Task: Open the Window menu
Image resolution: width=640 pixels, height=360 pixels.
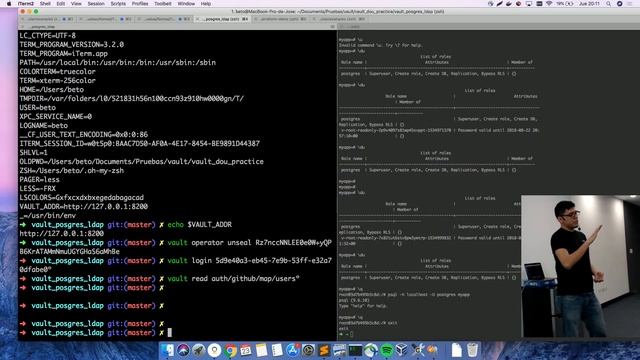Action: pyautogui.click(x=186, y=4)
